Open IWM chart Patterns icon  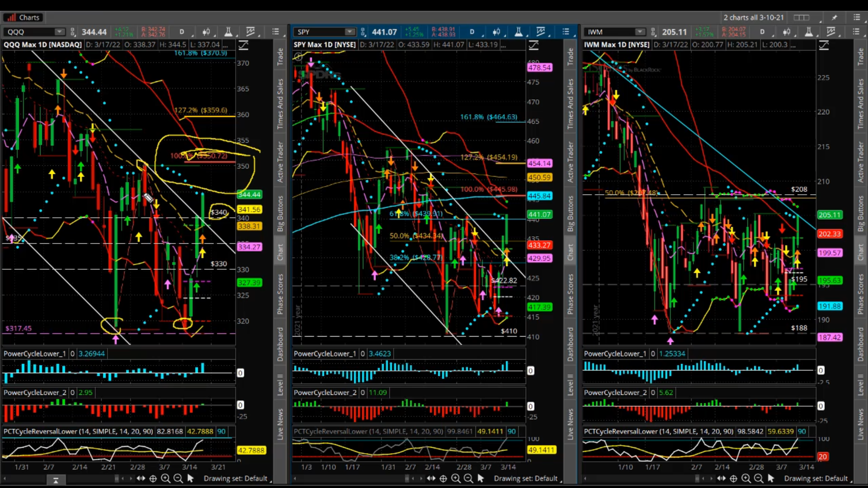pyautogui.click(x=830, y=32)
